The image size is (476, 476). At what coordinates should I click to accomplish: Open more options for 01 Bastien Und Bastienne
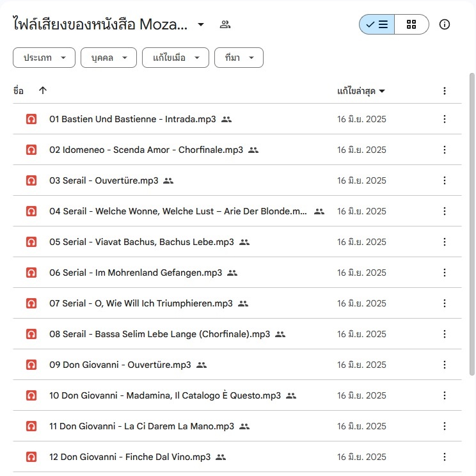tap(445, 119)
